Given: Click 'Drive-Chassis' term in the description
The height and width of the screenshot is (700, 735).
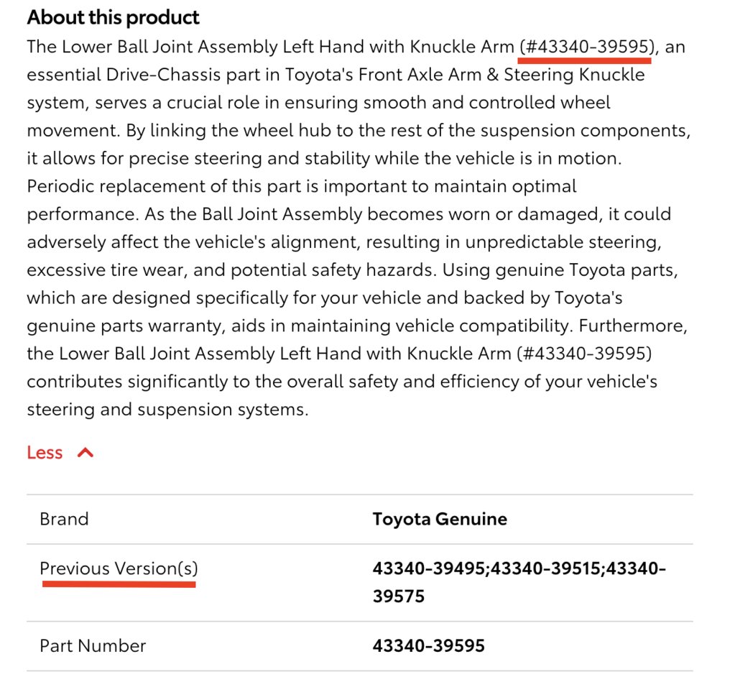Looking at the screenshot, I should pyautogui.click(x=164, y=75).
